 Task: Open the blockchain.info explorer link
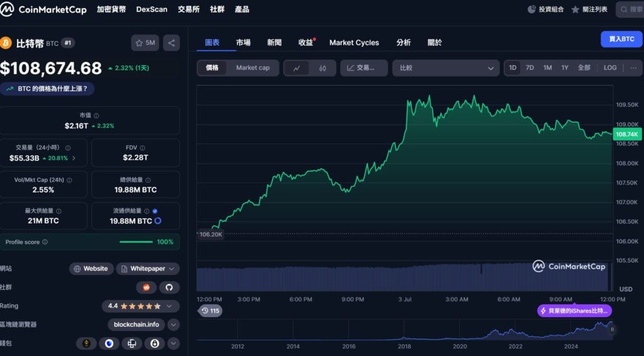coord(136,325)
